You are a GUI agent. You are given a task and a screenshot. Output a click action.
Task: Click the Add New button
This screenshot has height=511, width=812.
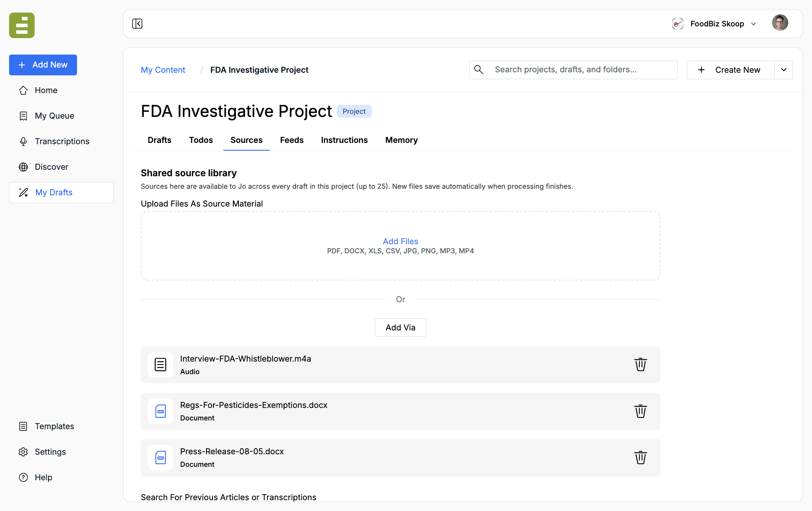pyautogui.click(x=43, y=65)
